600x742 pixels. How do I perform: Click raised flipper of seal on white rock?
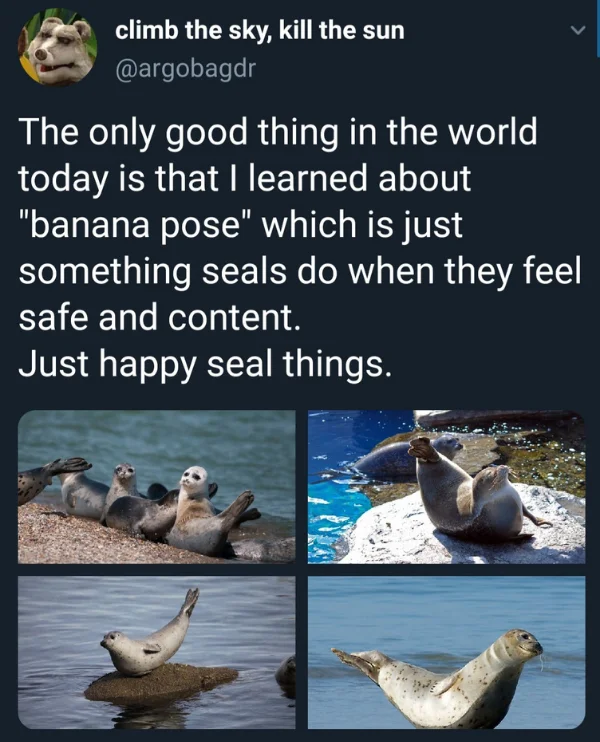[x=425, y=450]
